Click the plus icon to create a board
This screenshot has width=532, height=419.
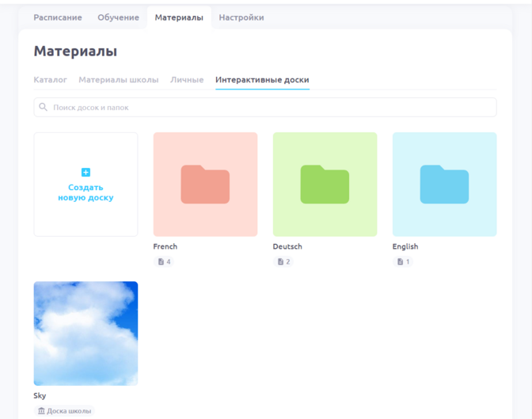(x=85, y=172)
